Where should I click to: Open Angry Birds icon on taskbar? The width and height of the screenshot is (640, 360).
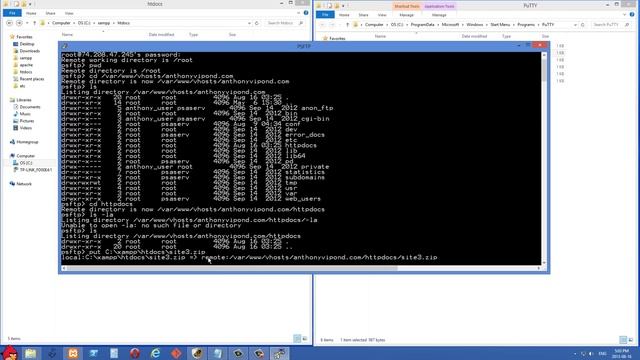(10, 353)
